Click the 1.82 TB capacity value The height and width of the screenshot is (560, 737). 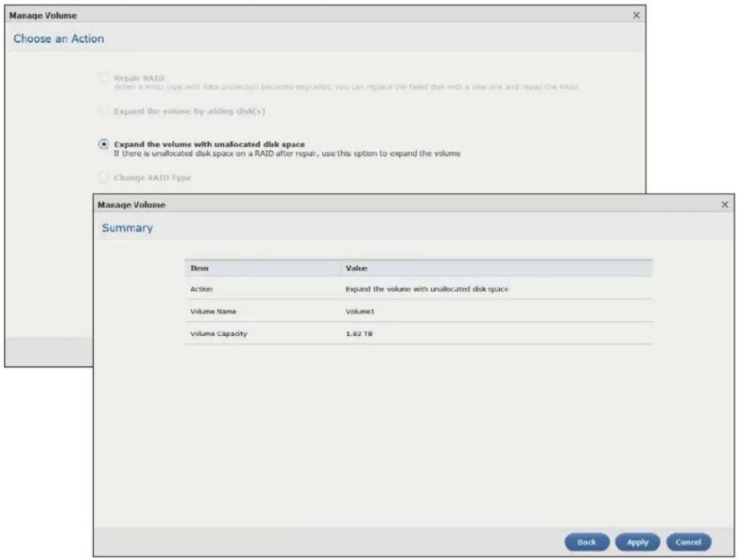pyautogui.click(x=359, y=334)
